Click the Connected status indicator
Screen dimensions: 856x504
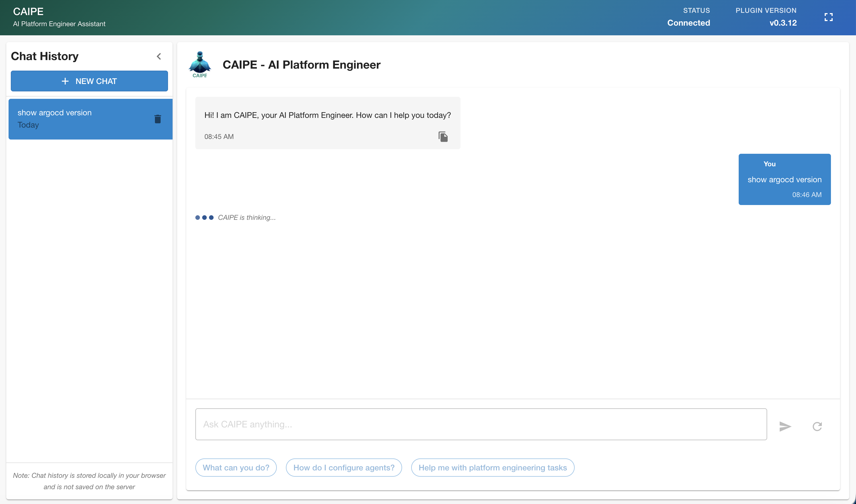pos(688,23)
